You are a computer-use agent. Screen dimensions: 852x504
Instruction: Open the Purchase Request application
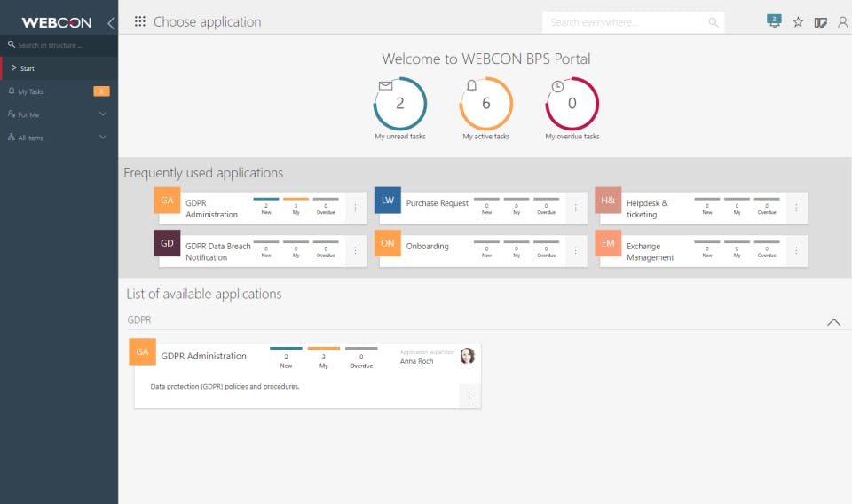(x=437, y=202)
